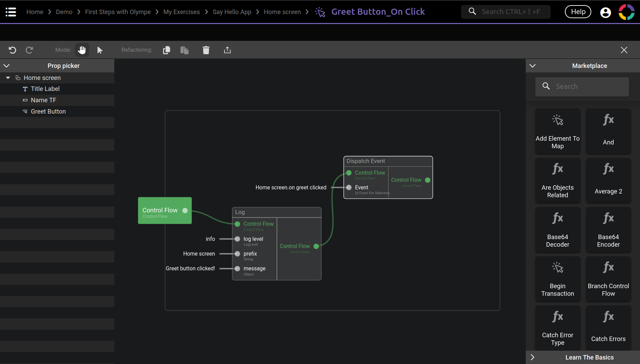Click the trash delete icon
This screenshot has width=640, height=364.
[206, 50]
